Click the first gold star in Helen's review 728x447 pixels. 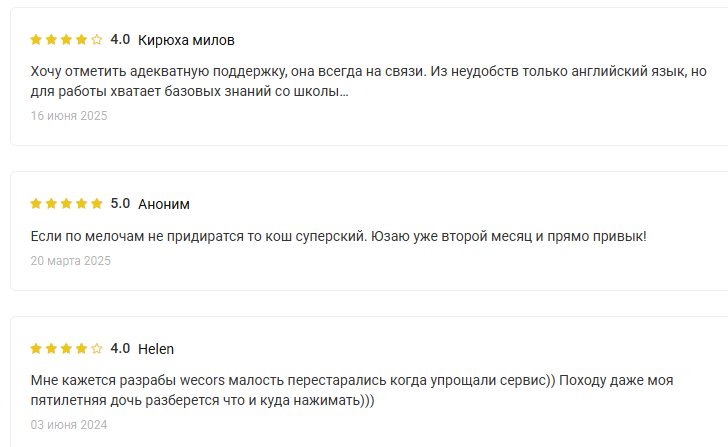(36, 349)
